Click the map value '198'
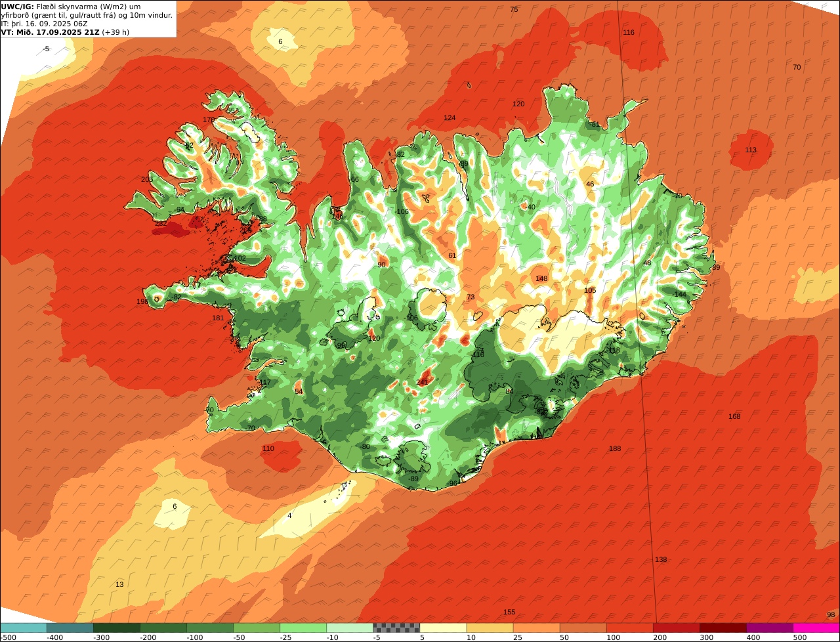 [142, 301]
